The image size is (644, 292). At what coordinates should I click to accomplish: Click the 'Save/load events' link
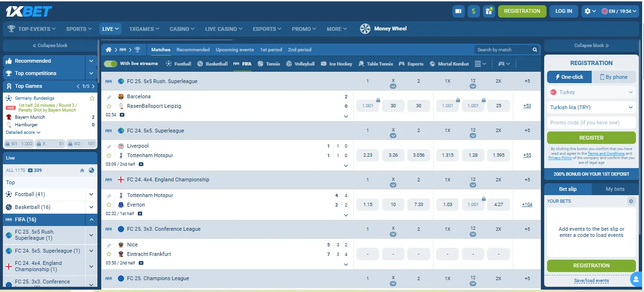[x=591, y=280]
